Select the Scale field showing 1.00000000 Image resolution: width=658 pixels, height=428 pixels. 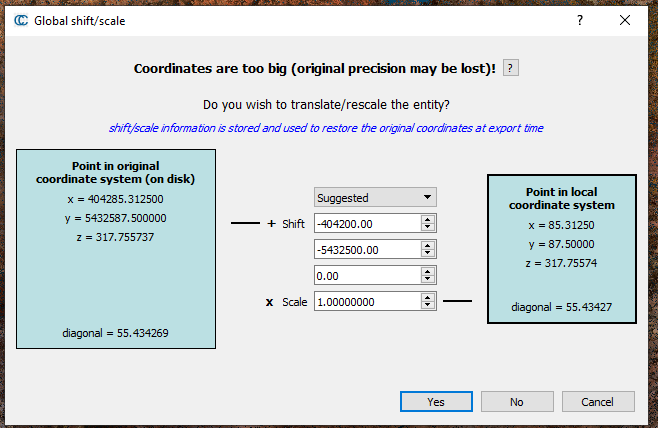pos(367,301)
